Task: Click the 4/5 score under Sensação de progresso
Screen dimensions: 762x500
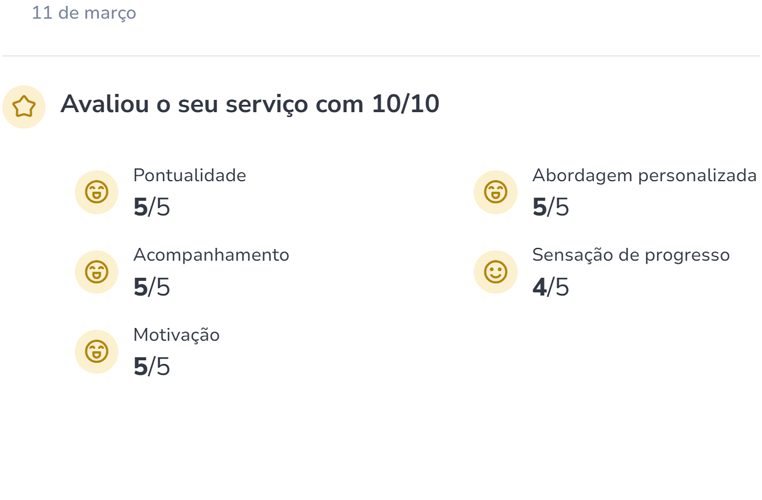Action: point(551,288)
